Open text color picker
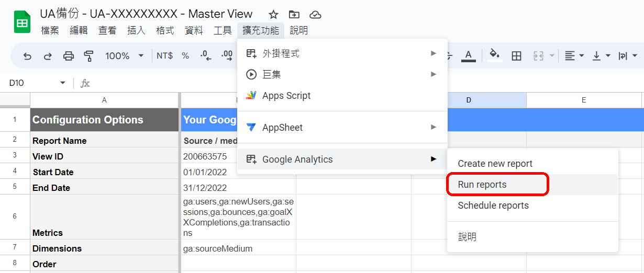Viewport: 644px width, 273px height. pos(469,56)
